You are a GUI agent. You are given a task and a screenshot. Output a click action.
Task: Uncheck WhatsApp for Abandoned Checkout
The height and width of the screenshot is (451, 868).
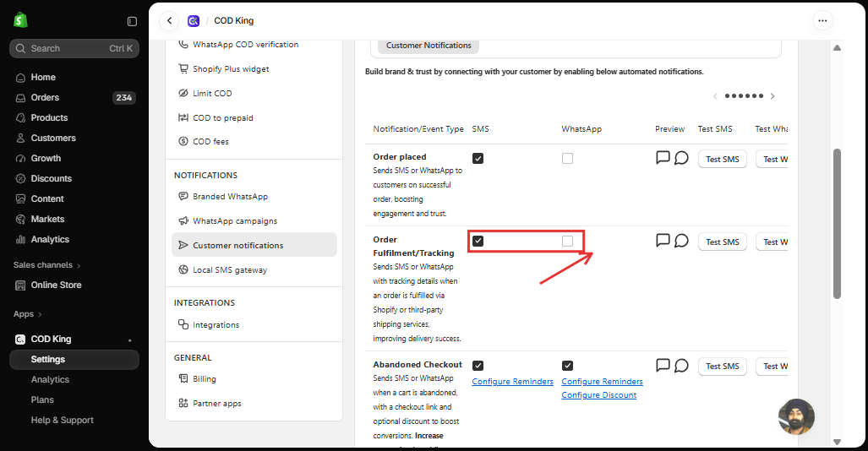coord(567,366)
